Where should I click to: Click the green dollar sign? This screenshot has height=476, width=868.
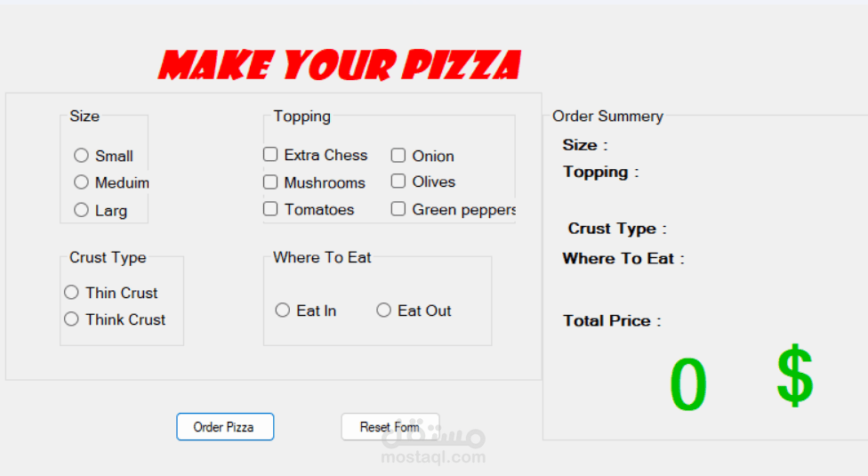[x=795, y=375]
